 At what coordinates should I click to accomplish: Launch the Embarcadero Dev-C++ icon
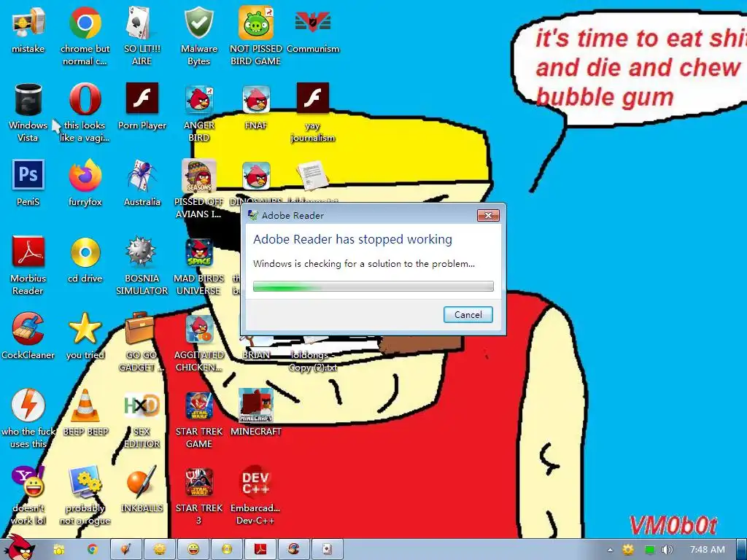click(256, 496)
